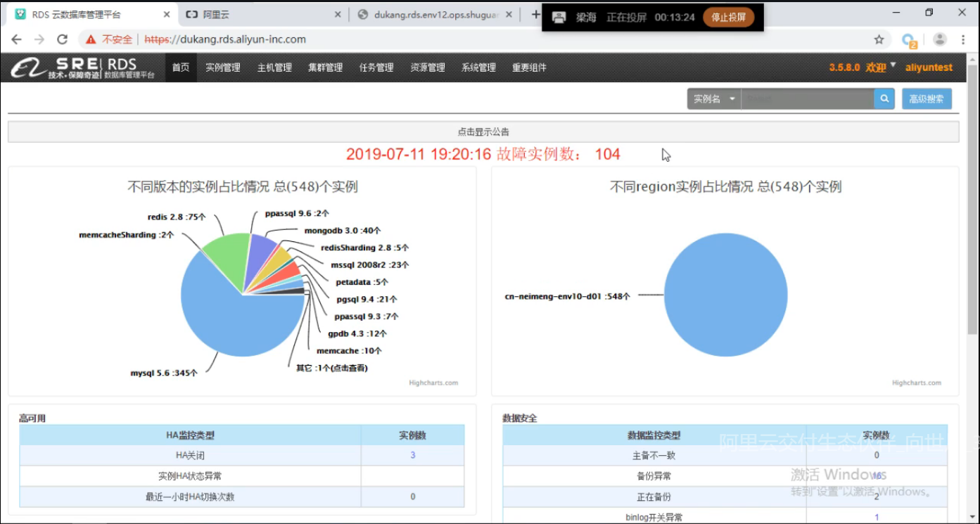Open the 任务管理 menu
Screen dimensions: 980x524
pyautogui.click(x=376, y=68)
